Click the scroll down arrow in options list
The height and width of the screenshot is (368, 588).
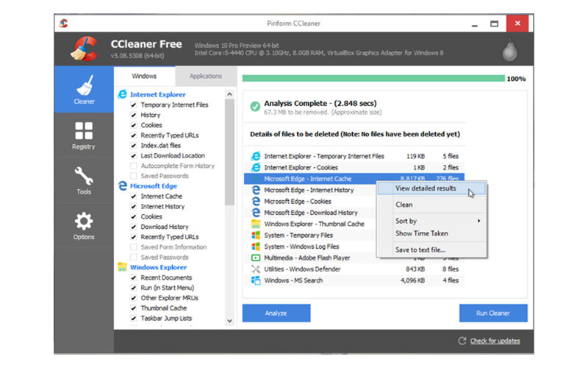[x=230, y=321]
